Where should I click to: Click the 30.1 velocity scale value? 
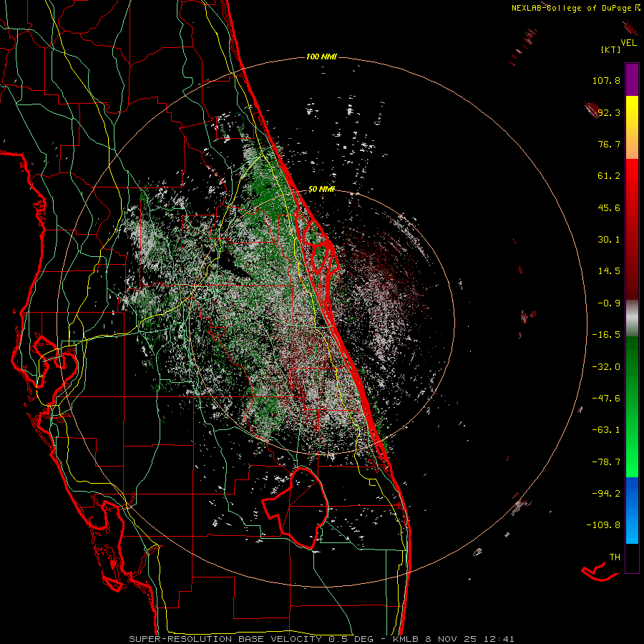click(x=609, y=240)
